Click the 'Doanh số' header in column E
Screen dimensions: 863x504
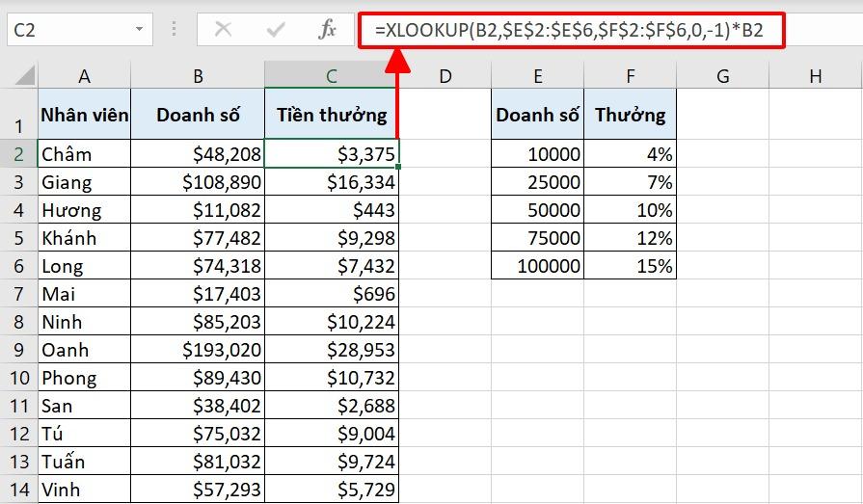[x=537, y=114]
